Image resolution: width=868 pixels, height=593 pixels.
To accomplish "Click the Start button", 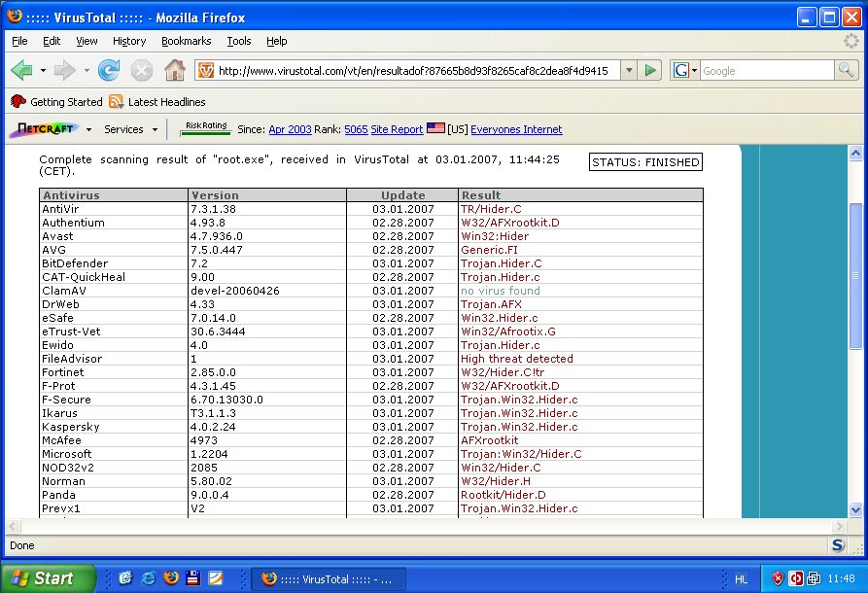I will (x=49, y=578).
